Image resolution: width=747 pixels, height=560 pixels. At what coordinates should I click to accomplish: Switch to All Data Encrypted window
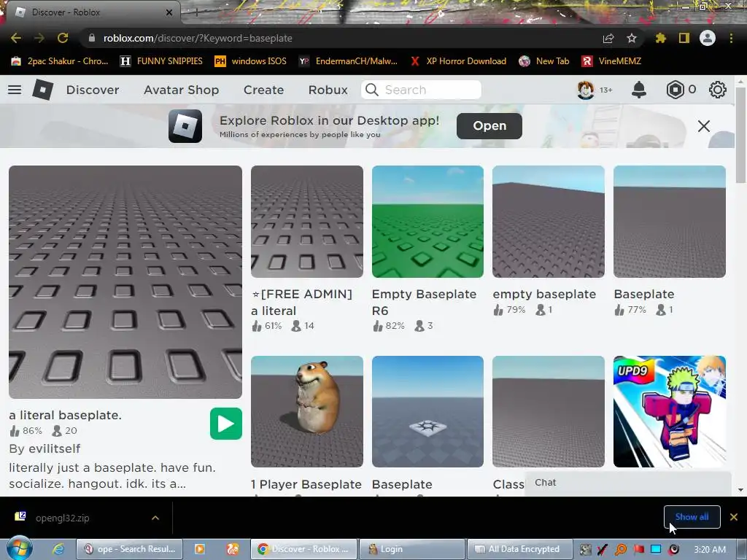(519, 549)
